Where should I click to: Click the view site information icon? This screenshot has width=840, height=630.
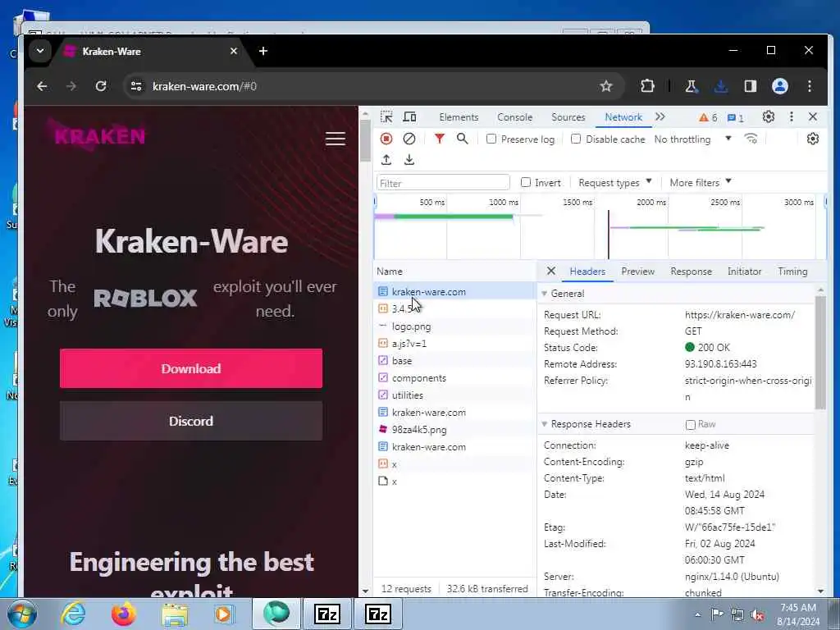click(137, 86)
